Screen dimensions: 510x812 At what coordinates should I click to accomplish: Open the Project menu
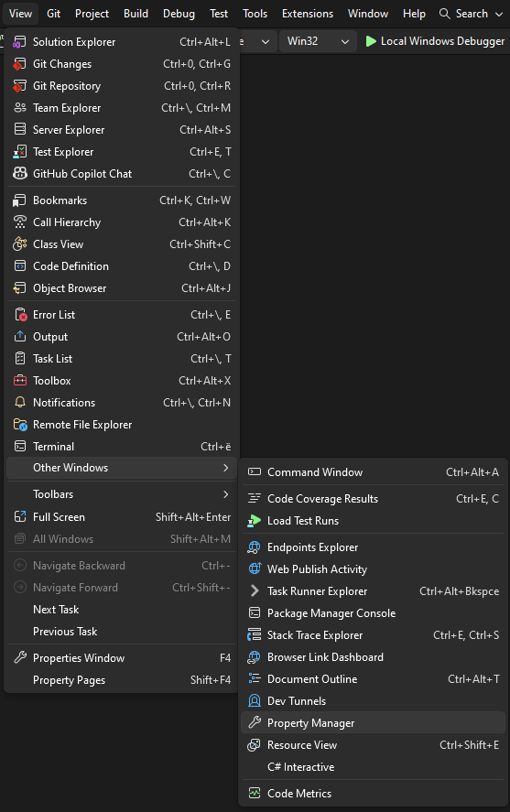92,14
